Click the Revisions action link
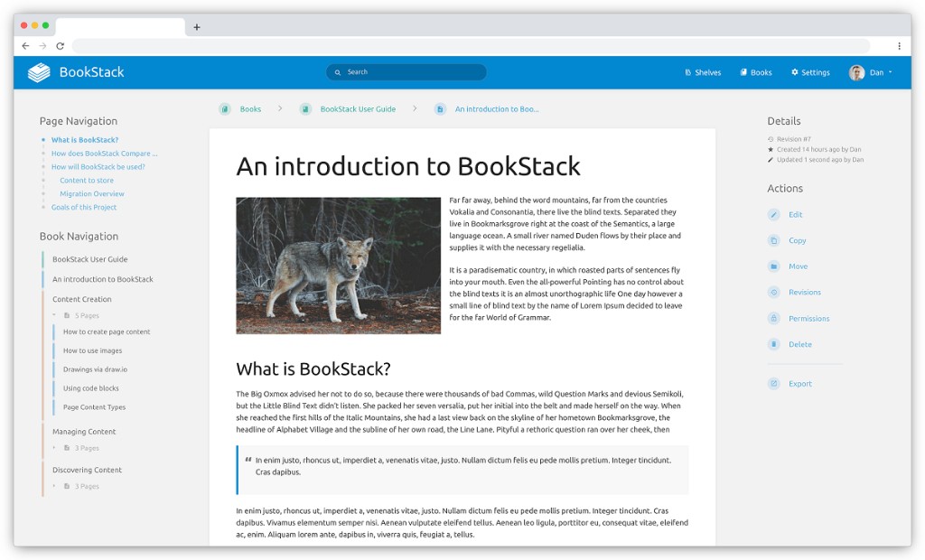This screenshot has width=925, height=560. point(805,293)
